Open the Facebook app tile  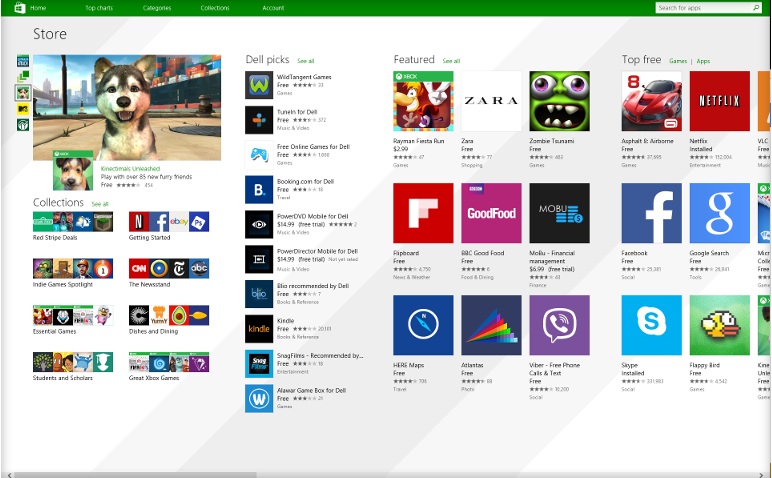(x=652, y=213)
